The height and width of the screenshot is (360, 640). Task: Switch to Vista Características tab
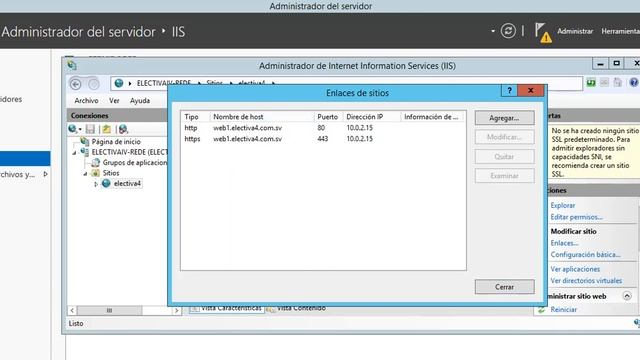pos(226,308)
